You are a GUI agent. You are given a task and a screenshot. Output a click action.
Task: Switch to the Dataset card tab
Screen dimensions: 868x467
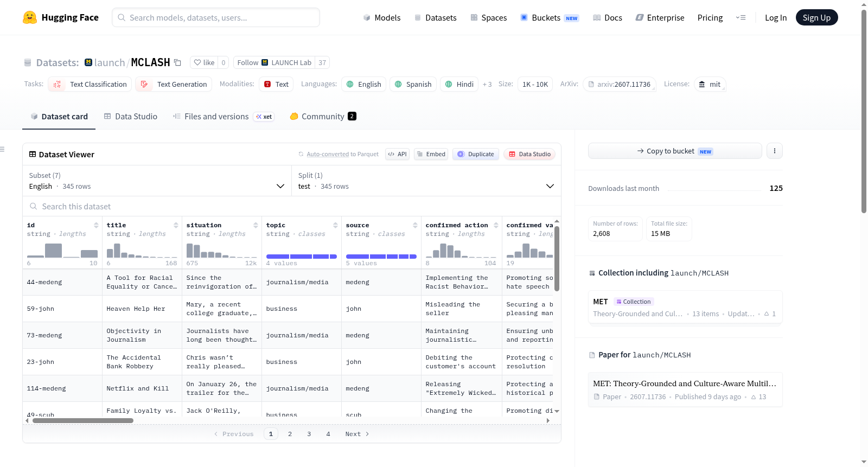pyautogui.click(x=59, y=116)
